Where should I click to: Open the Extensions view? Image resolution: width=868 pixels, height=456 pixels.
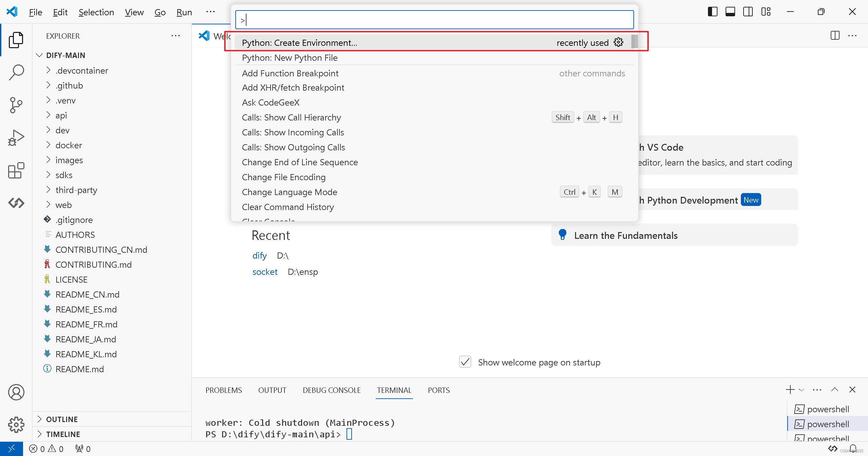16,170
